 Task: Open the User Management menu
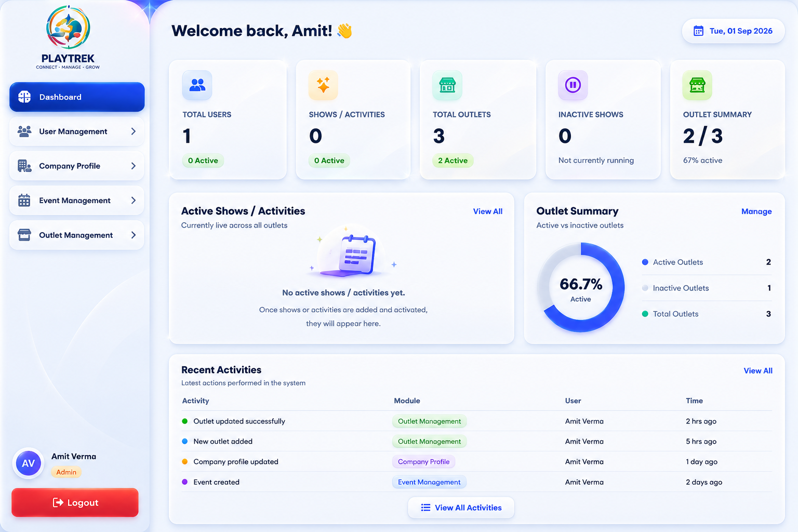coord(77,131)
